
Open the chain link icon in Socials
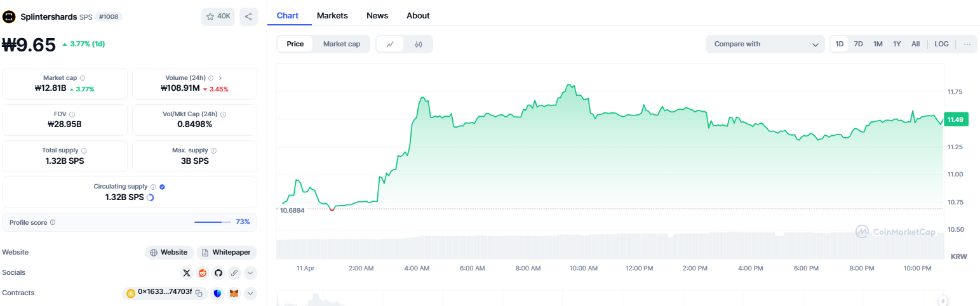point(234,273)
